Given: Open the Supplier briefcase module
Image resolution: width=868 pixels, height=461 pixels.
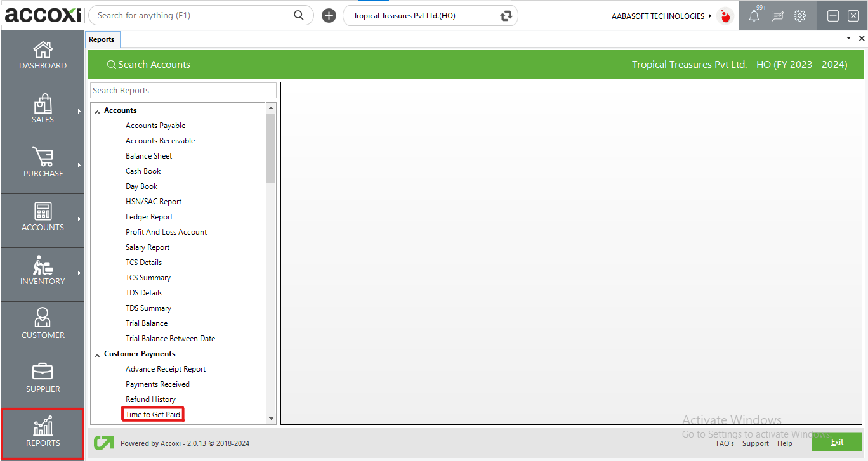Looking at the screenshot, I should point(43,378).
